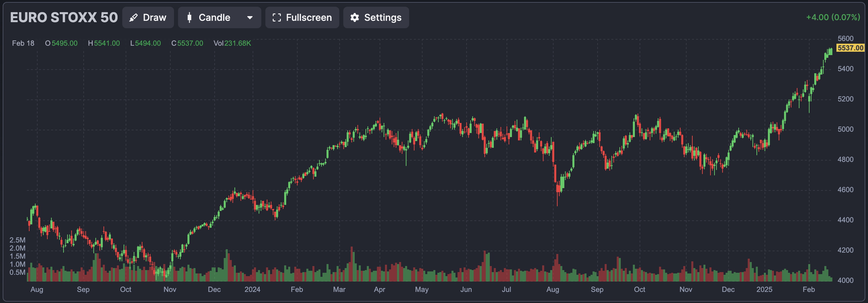This screenshot has height=303, width=868.
Task: Click the volume value 231.68K
Action: [x=237, y=43]
